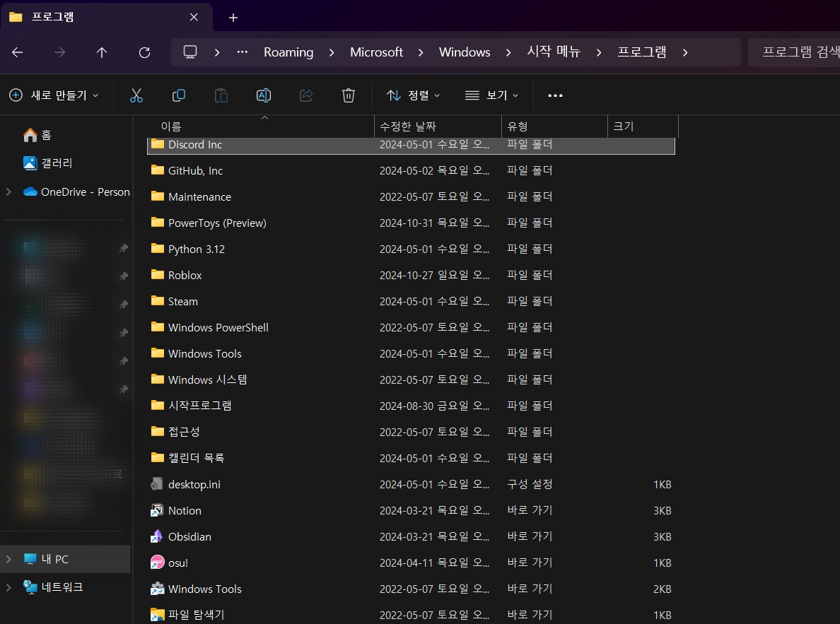Select the Discord Inc folder
The width and height of the screenshot is (840, 624).
click(411, 145)
